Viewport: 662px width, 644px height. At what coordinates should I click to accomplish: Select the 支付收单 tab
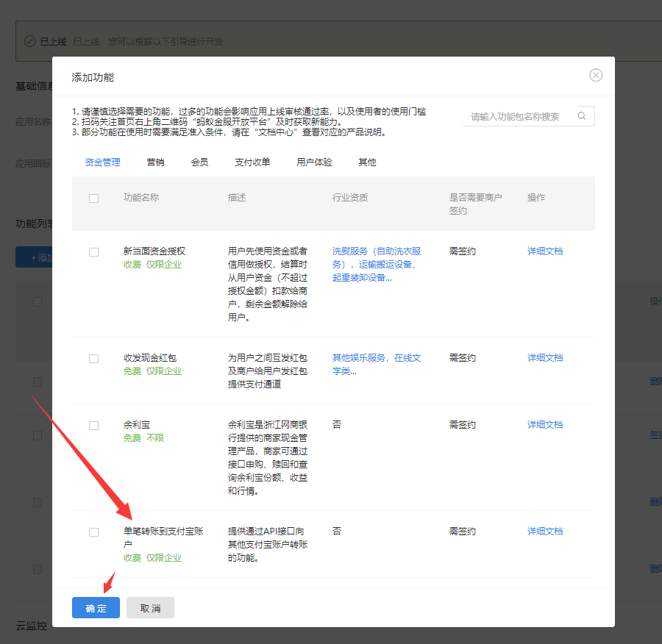(x=252, y=162)
